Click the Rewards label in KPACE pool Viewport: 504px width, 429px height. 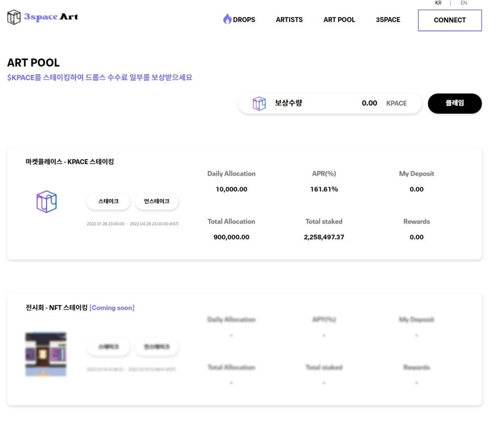tap(416, 222)
